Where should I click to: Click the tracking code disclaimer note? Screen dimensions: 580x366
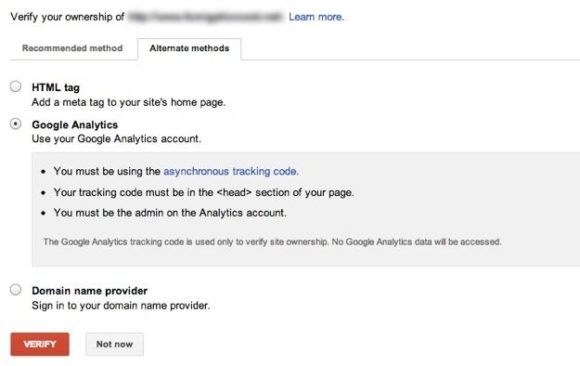pos(272,242)
